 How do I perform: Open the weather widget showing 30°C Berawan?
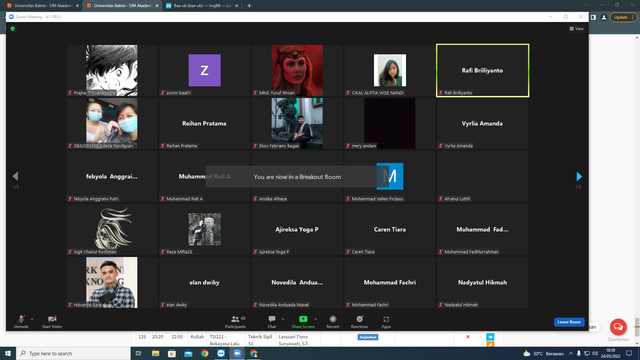pyautogui.click(x=543, y=353)
